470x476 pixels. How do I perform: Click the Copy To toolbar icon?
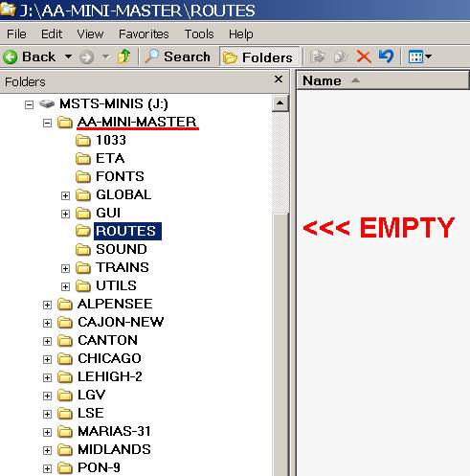pyautogui.click(x=341, y=57)
